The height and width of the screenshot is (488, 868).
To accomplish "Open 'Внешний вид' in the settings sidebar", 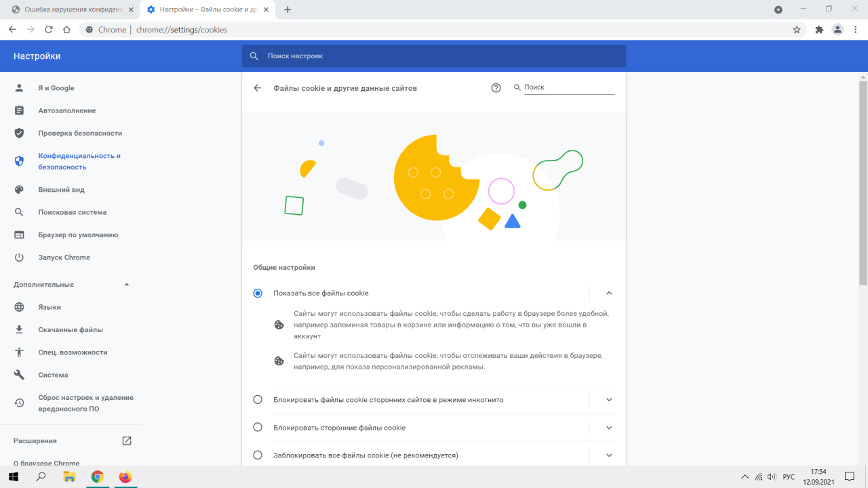I will 61,190.
